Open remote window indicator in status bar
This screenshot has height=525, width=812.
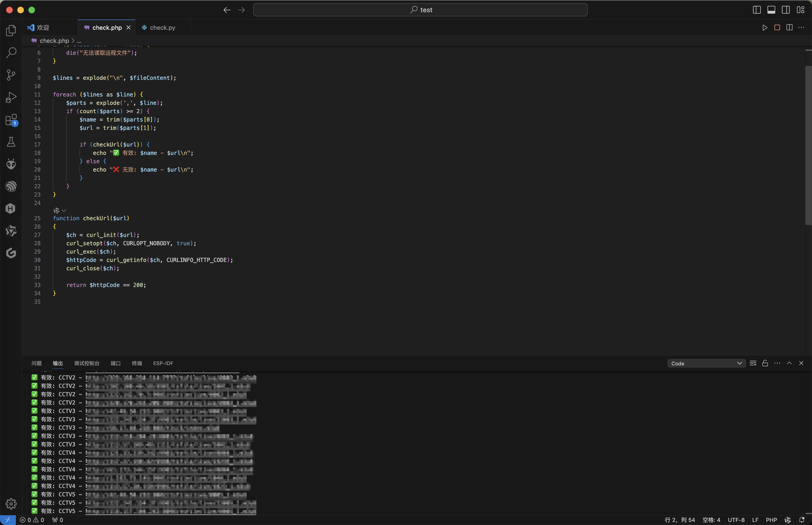pos(8,520)
